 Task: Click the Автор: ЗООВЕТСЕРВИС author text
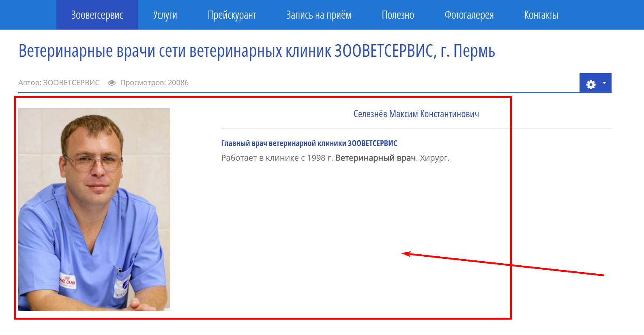[x=59, y=83]
